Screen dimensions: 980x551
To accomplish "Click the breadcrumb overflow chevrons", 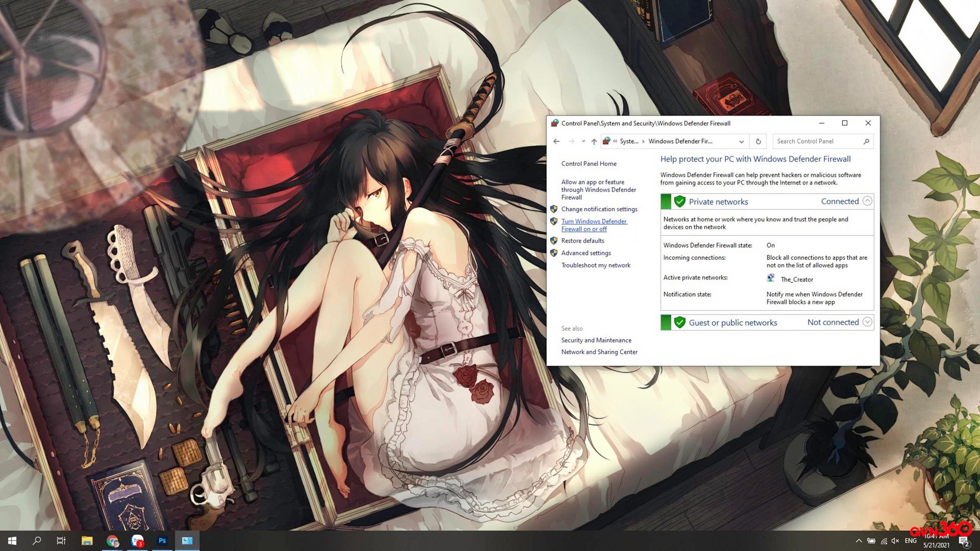I will click(x=615, y=141).
